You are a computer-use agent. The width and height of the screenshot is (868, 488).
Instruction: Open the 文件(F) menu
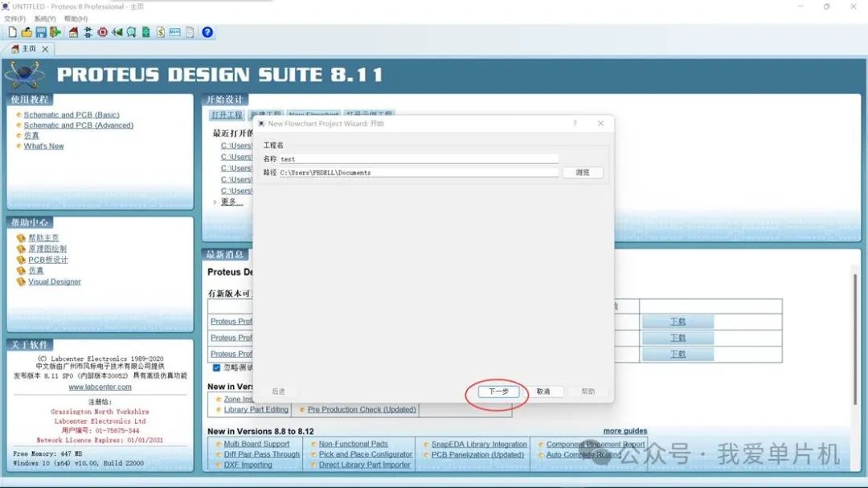pyautogui.click(x=15, y=18)
